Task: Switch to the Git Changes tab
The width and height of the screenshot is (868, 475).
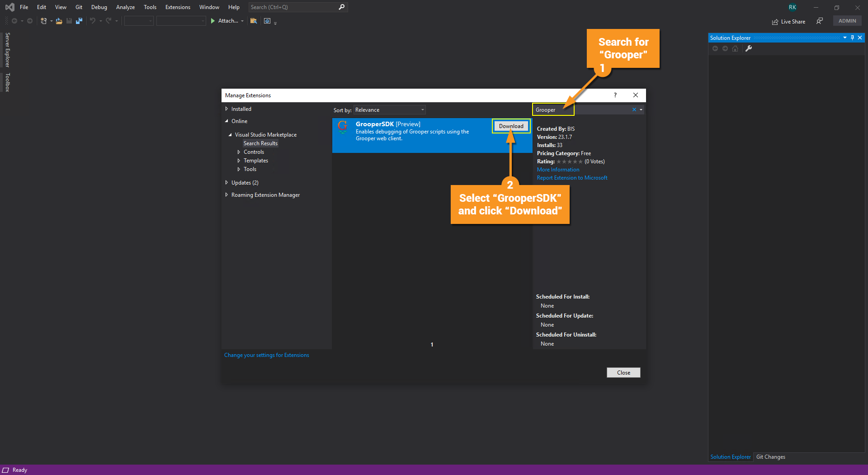Action: [x=771, y=457]
